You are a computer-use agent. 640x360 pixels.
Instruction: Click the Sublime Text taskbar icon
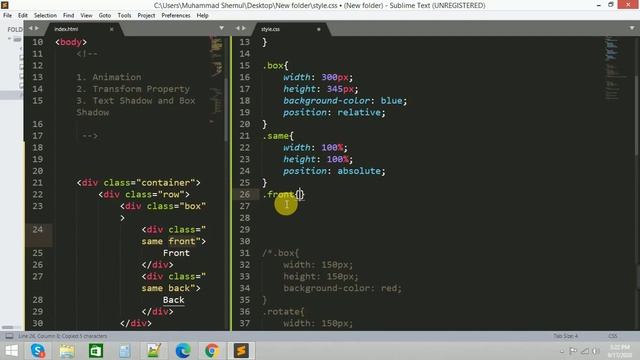(241, 351)
